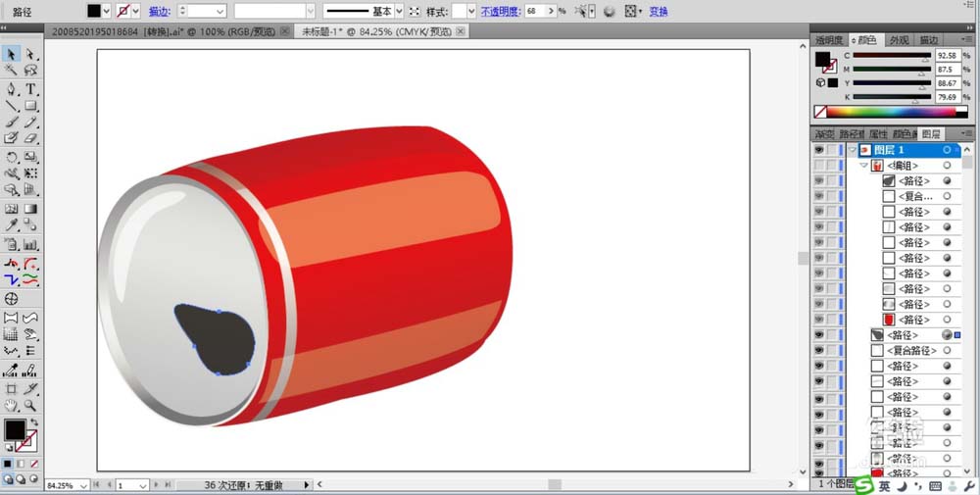980x495 pixels.
Task: Pick the Zoom magnifier tool
Action: click(31, 405)
